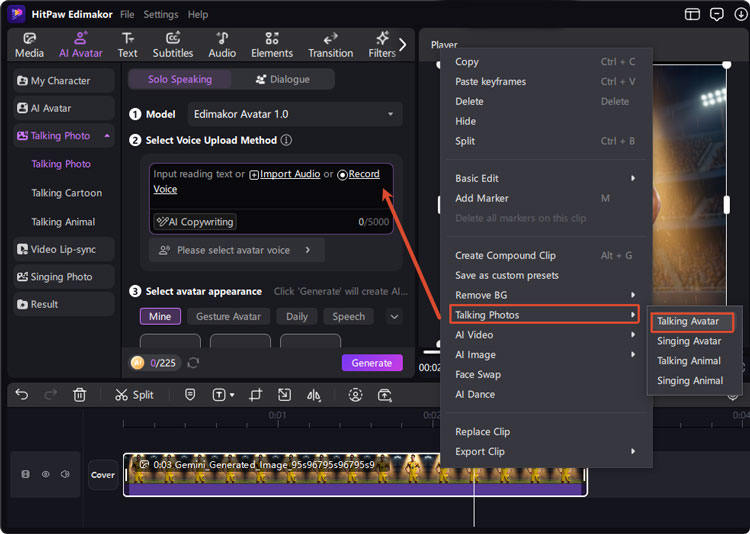Select Talking Animal in the sidebar
This screenshot has height=534, width=750.
pos(63,222)
